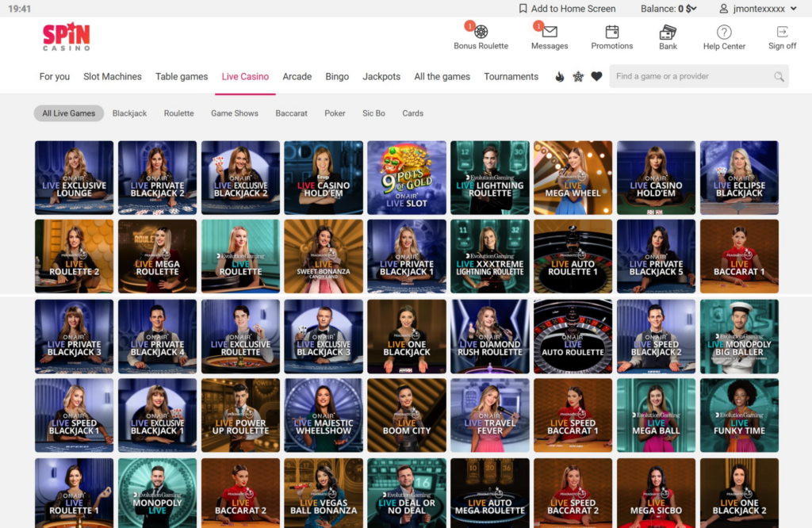Switch to Arcade tab
This screenshot has height=528, width=812.
[297, 77]
